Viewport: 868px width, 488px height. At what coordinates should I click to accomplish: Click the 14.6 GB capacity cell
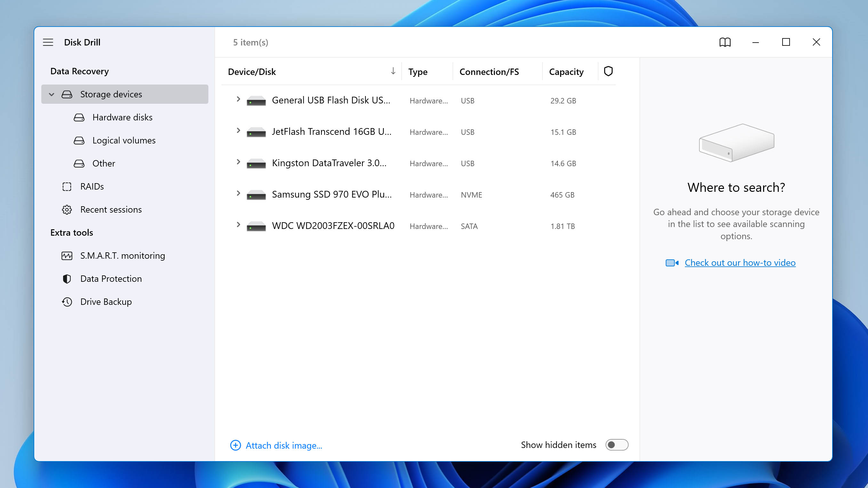(x=563, y=163)
